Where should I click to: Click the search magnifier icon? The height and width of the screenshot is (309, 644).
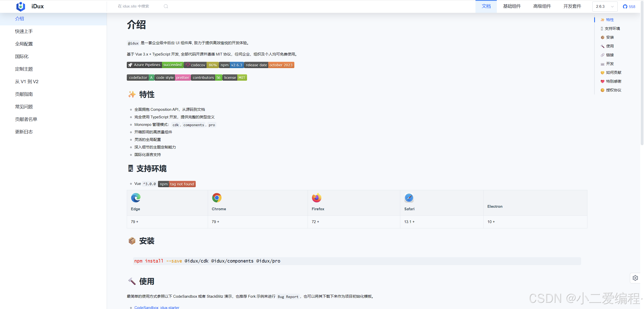(166, 6)
